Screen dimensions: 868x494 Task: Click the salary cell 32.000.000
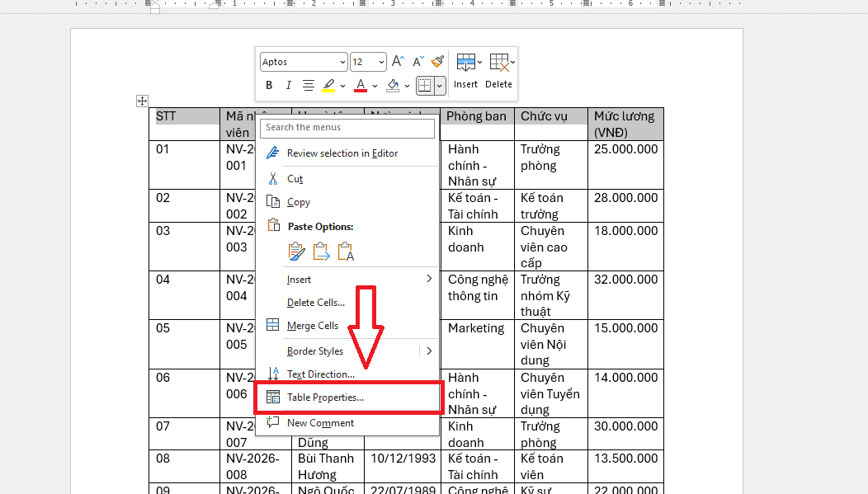pyautogui.click(x=625, y=295)
